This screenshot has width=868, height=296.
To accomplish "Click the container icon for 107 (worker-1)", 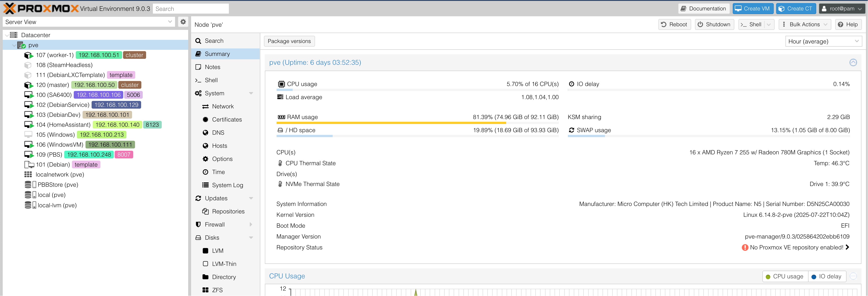I will coord(29,55).
